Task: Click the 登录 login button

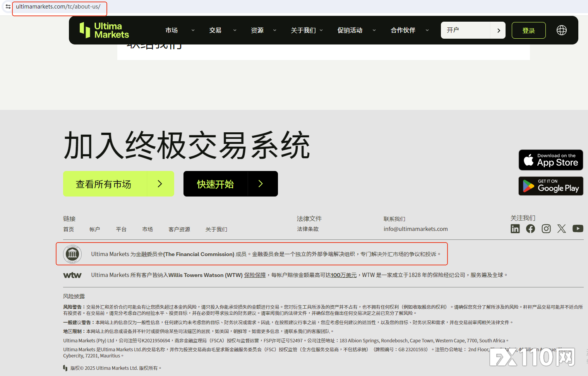Action: pyautogui.click(x=528, y=30)
